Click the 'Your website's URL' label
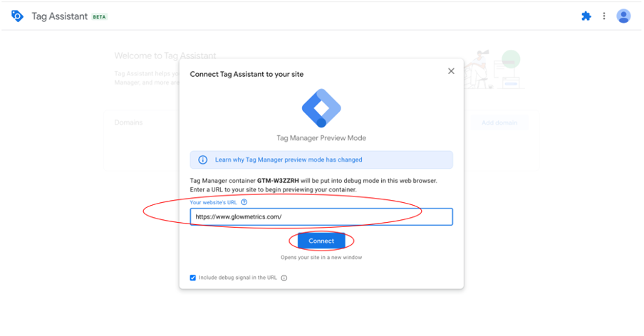Image resolution: width=644 pixels, height=336 pixels. click(213, 202)
